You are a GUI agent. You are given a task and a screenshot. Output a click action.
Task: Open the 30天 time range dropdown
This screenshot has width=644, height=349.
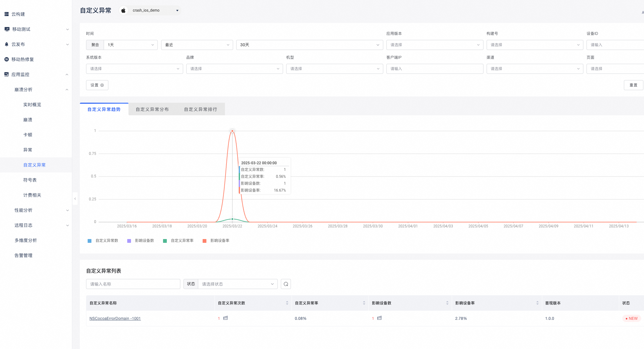tap(309, 45)
